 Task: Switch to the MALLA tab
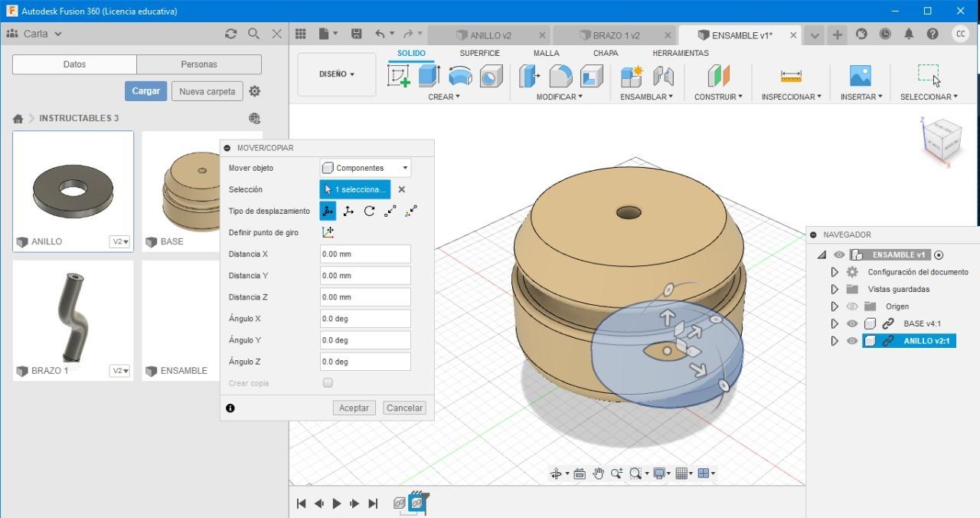pos(546,53)
